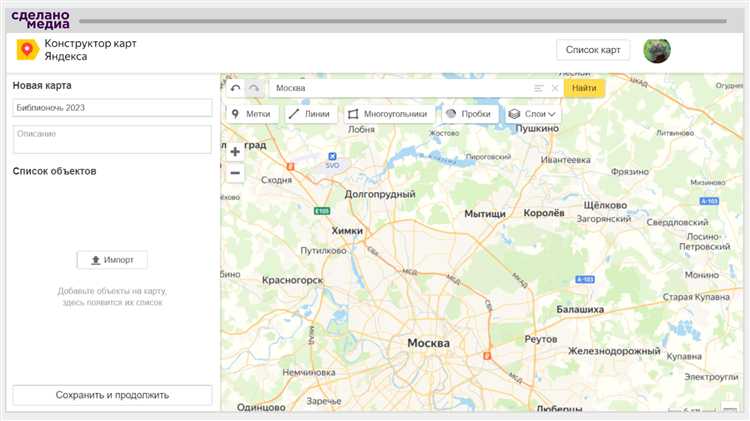Redo action with forward arrow
Viewport: 750px width, 421px height.
pyautogui.click(x=254, y=88)
